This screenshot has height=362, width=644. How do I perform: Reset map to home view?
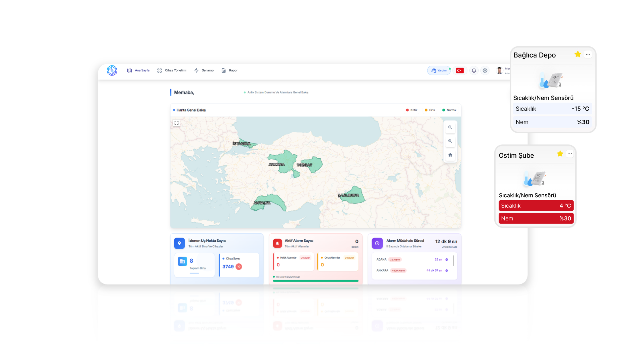tap(450, 155)
